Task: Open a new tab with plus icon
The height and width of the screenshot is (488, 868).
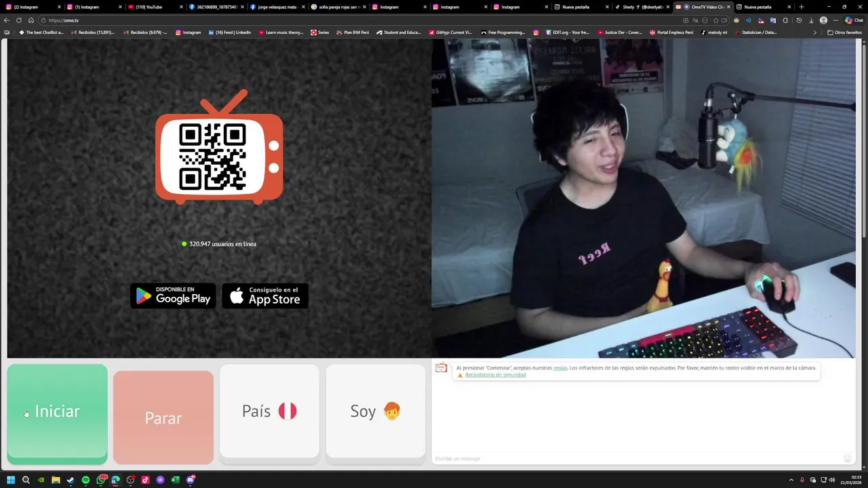Action: pos(802,7)
